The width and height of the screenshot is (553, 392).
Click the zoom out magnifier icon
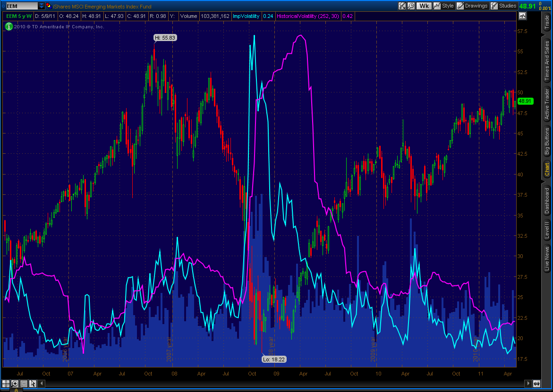(24, 384)
